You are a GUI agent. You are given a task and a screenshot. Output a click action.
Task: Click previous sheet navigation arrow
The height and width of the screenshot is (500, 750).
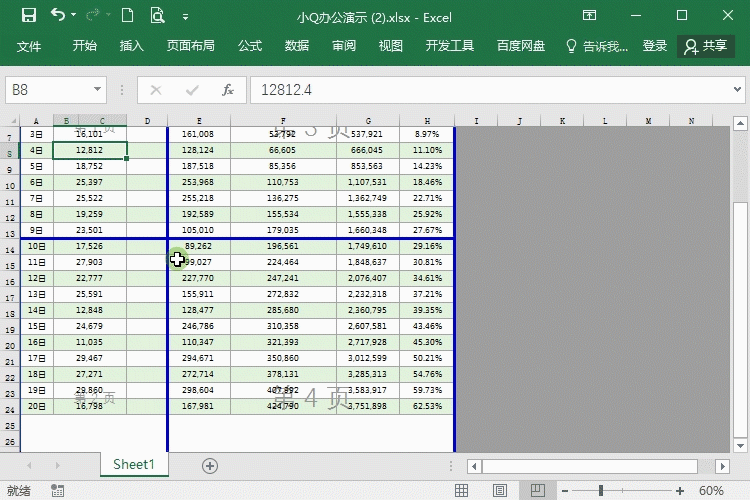(30, 466)
